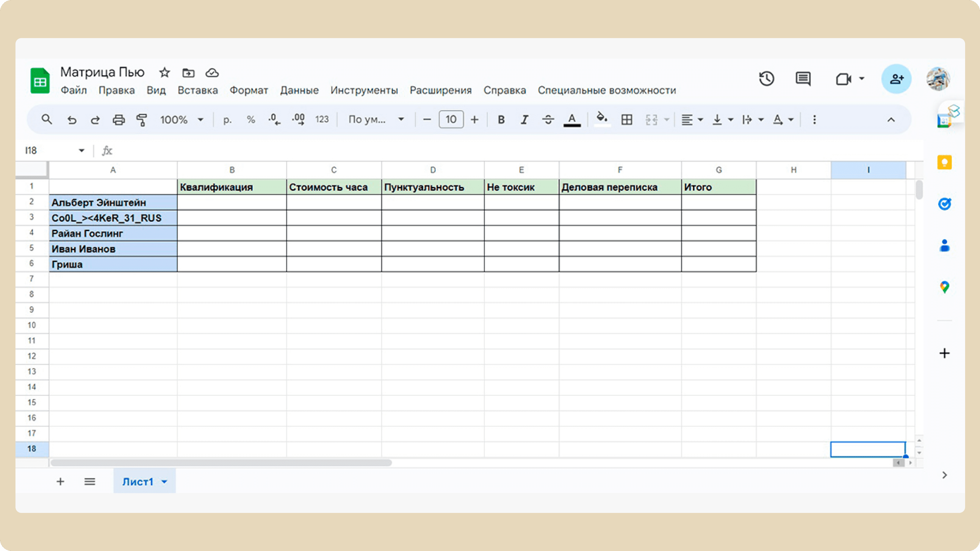The image size is (980, 551).
Task: Click the paint format roller icon
Action: coord(142,120)
